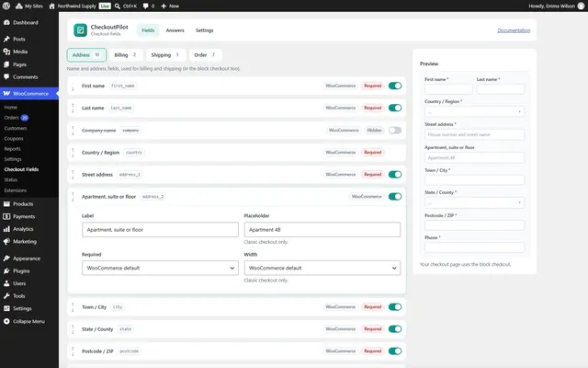The width and height of the screenshot is (588, 368).
Task: Open Country / Region select in Preview
Action: click(x=474, y=111)
